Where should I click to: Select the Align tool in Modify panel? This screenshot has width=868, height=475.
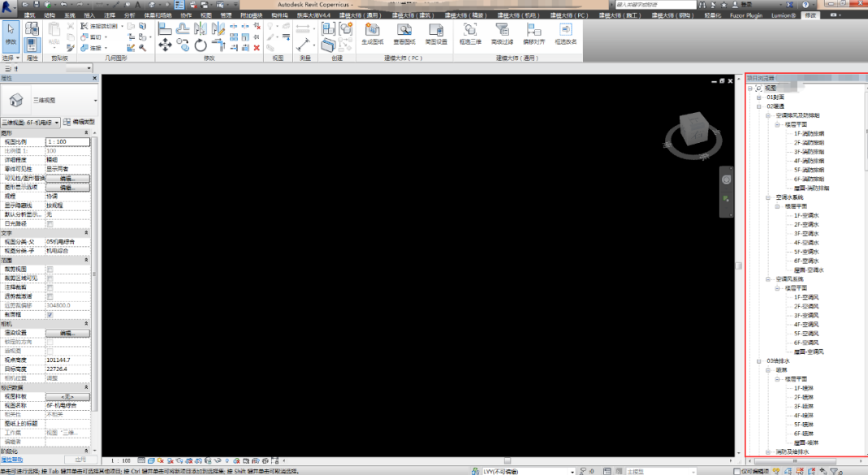[165, 28]
